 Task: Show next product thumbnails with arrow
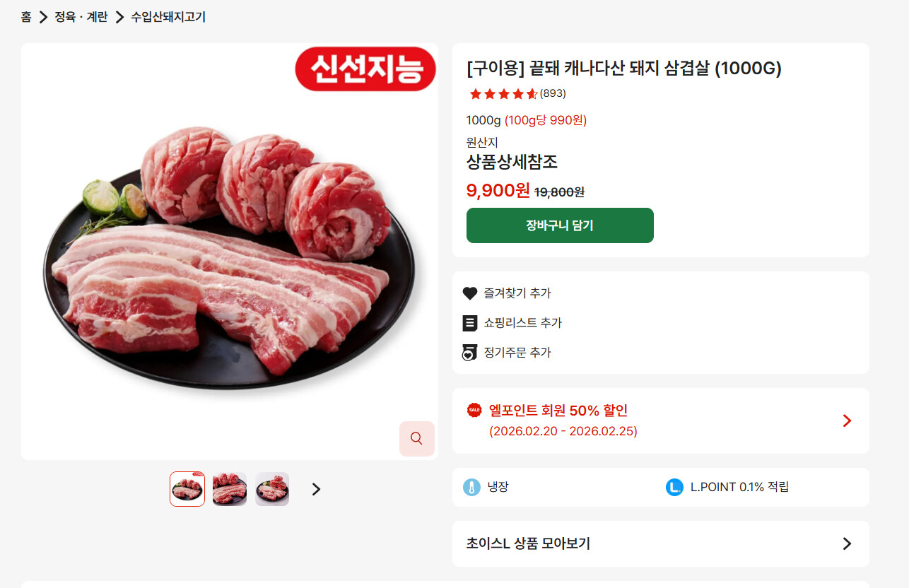coord(316,489)
